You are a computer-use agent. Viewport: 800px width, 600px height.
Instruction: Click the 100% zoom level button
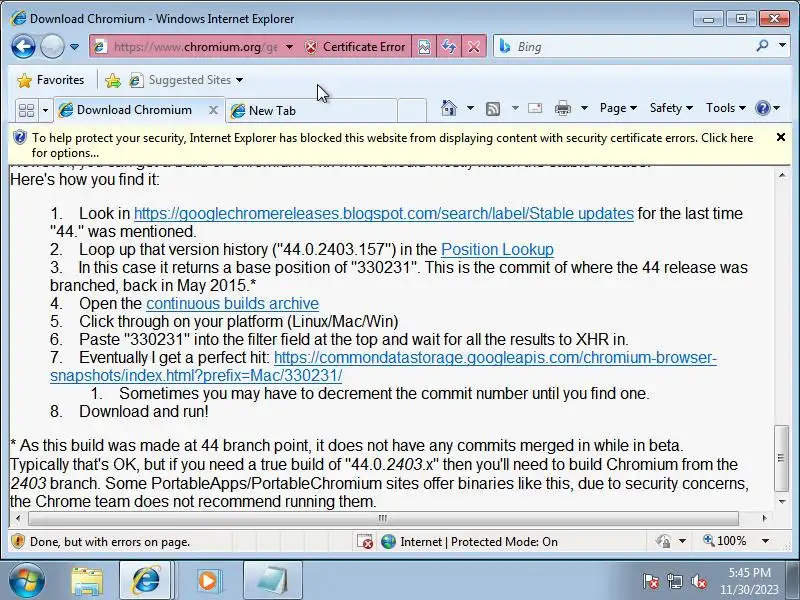point(725,541)
